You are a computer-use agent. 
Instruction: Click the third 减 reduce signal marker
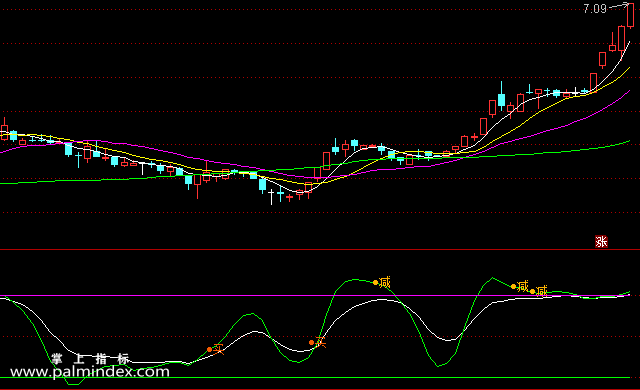(539, 291)
